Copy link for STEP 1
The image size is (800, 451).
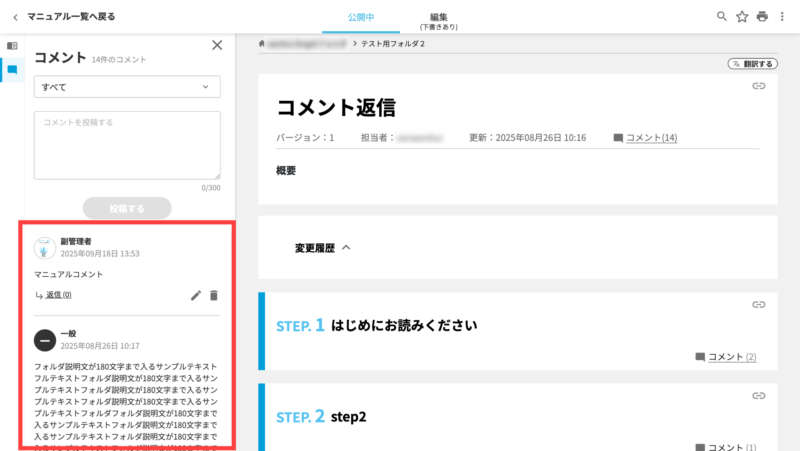(759, 305)
